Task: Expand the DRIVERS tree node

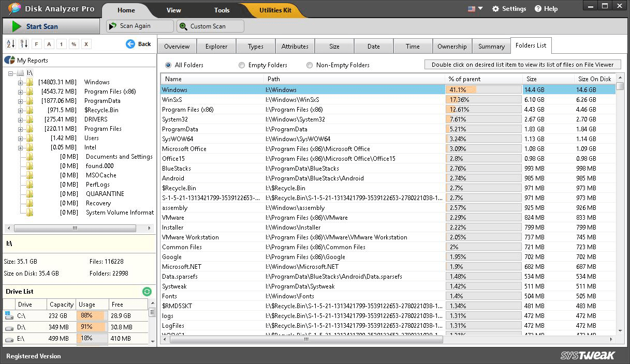Action: point(20,119)
